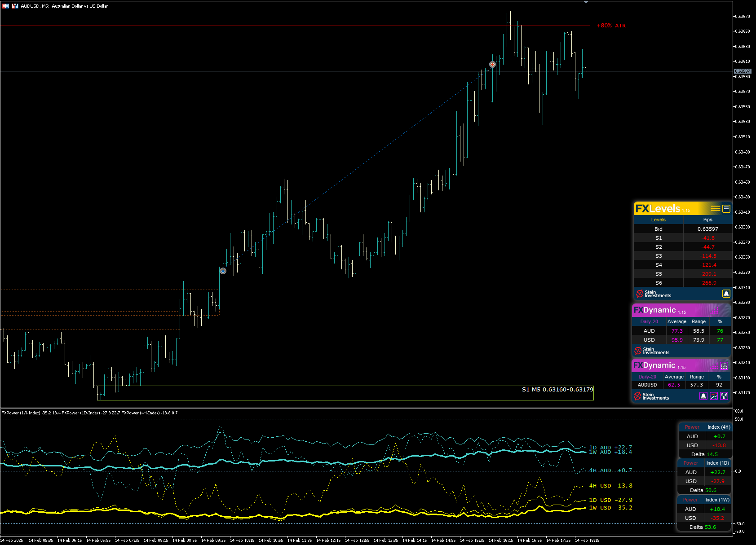Image resolution: width=756 pixels, height=545 pixels.
Task: Click the +80% ATR level label
Action: [x=611, y=26]
